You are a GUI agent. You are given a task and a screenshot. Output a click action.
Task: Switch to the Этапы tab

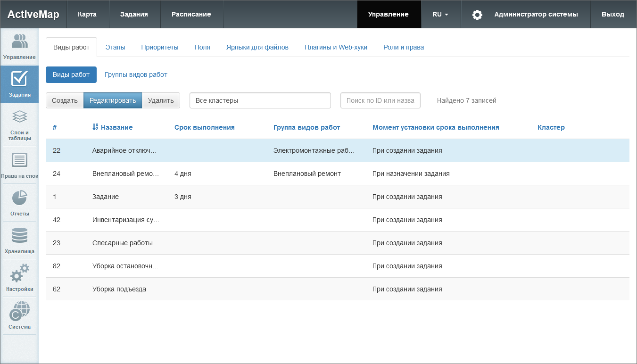(x=115, y=47)
